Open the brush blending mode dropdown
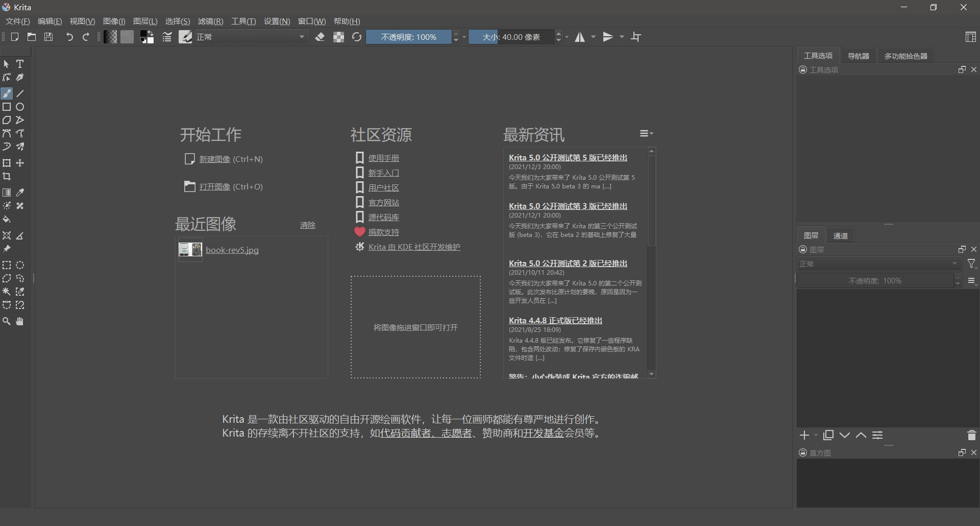 coord(252,36)
